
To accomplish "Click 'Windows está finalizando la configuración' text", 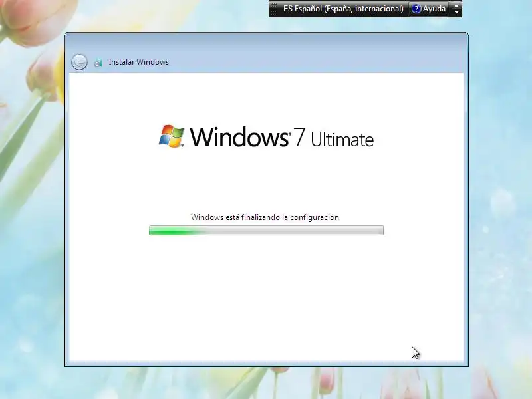I will [265, 217].
